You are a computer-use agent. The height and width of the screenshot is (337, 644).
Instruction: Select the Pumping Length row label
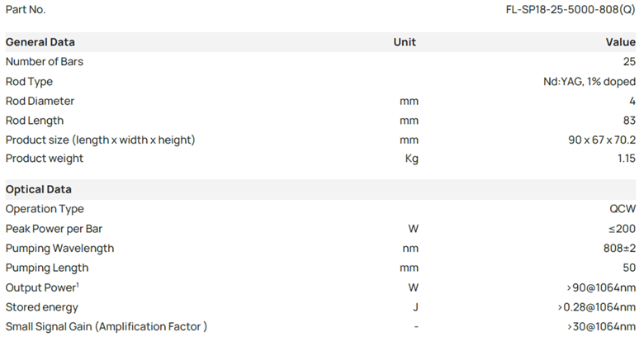tap(46, 268)
